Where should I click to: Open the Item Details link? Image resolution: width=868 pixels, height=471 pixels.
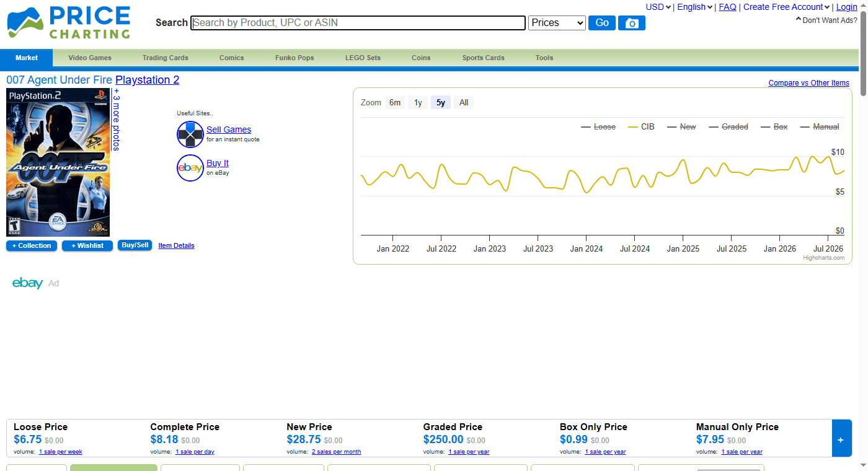pyautogui.click(x=176, y=245)
